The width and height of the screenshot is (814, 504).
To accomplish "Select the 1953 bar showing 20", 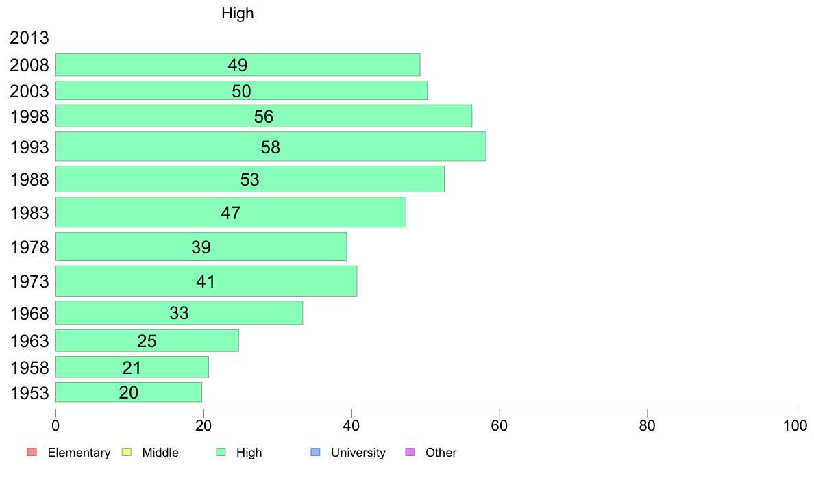I will [129, 392].
